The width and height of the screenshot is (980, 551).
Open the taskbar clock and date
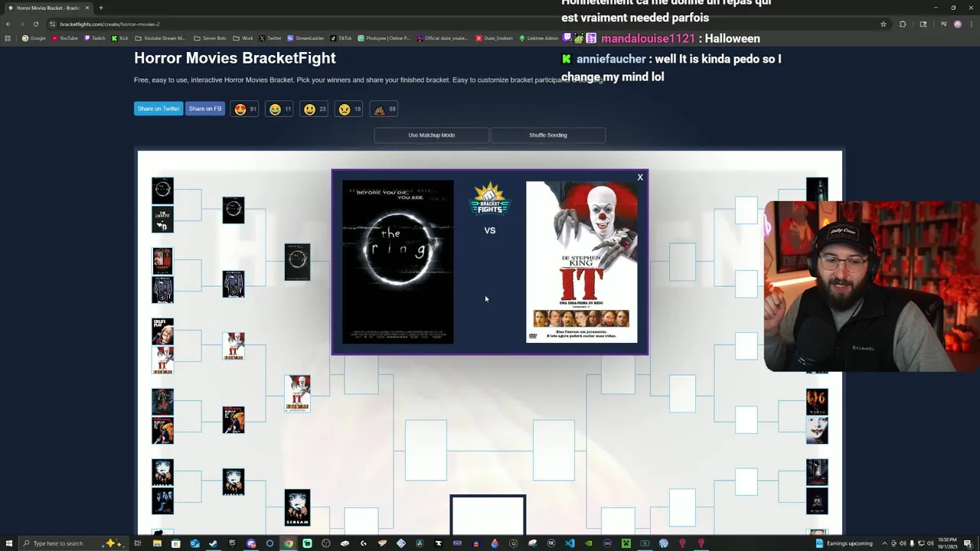946,543
